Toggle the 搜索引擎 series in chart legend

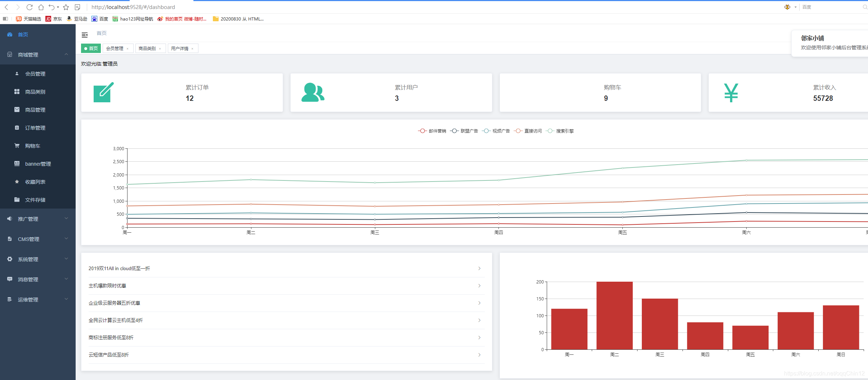point(560,131)
